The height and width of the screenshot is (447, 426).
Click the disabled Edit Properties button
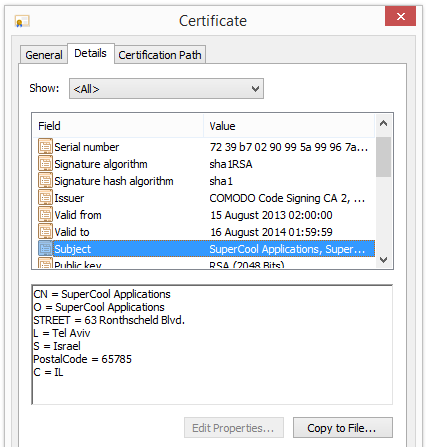tap(234, 428)
